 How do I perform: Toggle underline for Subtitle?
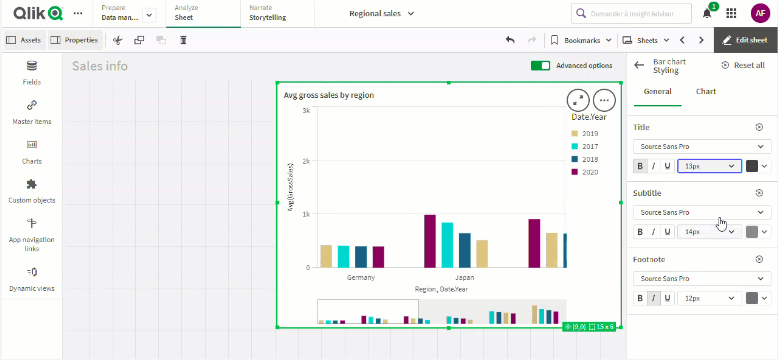pyautogui.click(x=668, y=232)
